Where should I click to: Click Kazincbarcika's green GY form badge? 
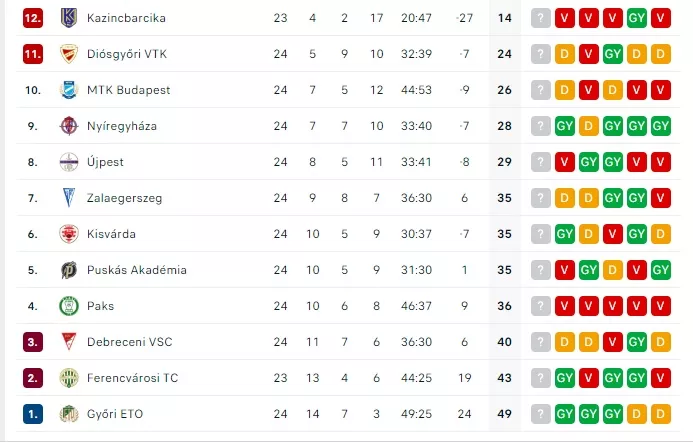[x=637, y=18]
